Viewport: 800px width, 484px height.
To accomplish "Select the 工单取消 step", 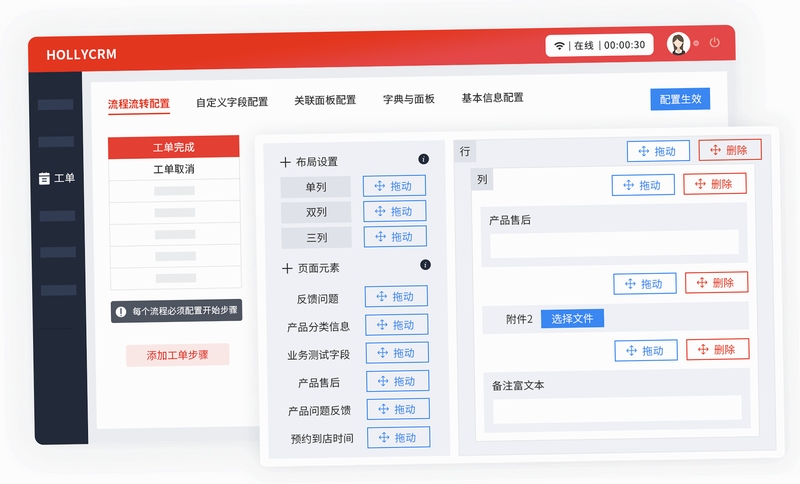I will (174, 169).
